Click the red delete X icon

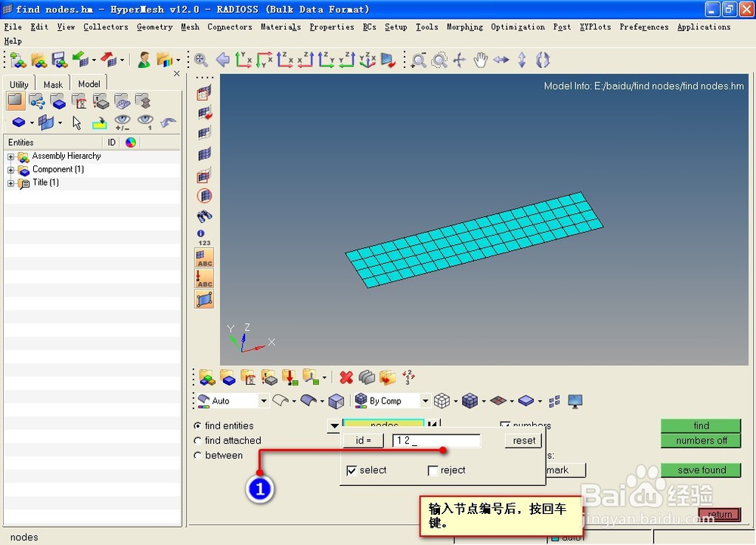point(346,377)
